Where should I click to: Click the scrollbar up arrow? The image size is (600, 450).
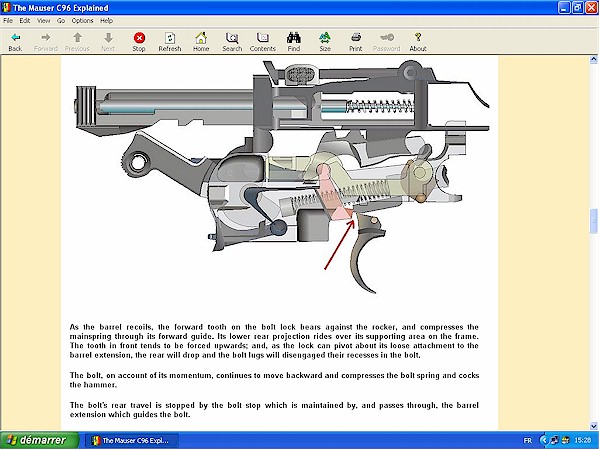[593, 59]
